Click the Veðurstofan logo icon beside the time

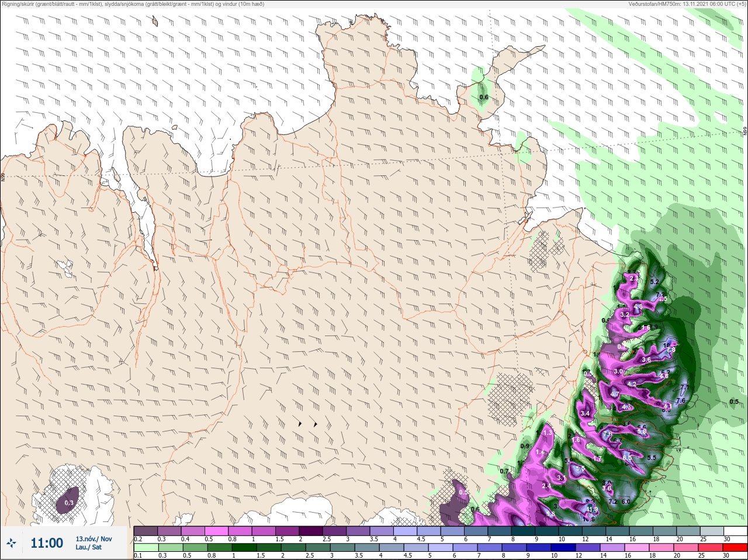click(x=12, y=543)
